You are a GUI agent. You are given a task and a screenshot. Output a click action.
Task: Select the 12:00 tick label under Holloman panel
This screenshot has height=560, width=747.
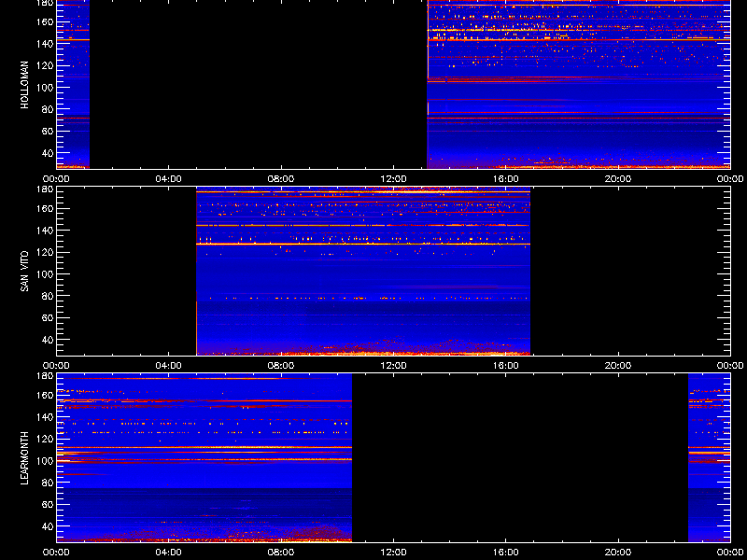point(393,179)
